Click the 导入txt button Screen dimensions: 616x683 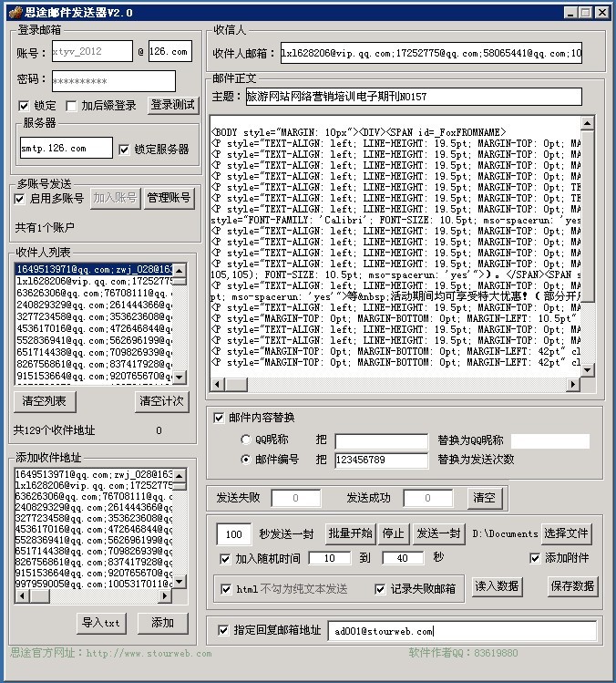click(x=100, y=623)
